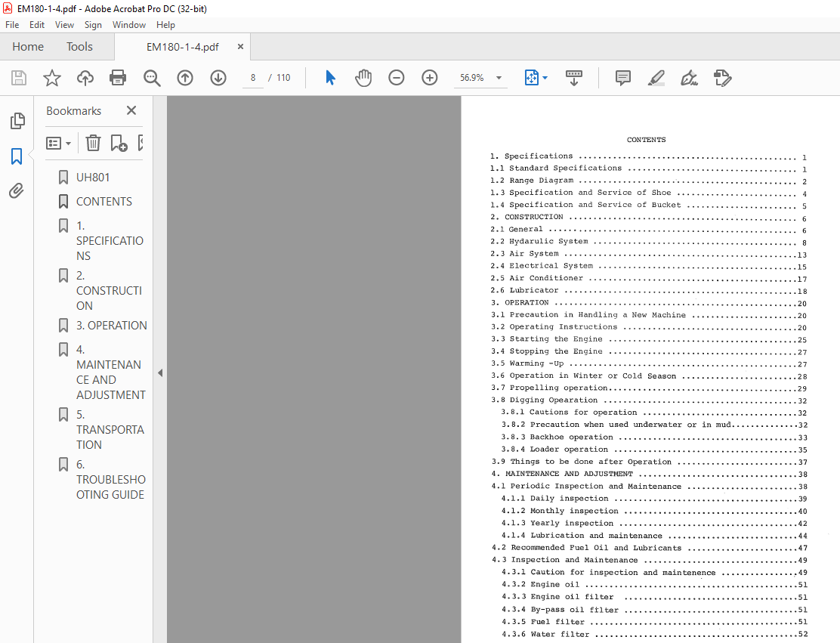The width and height of the screenshot is (840, 643).
Task: Jump to 4. MAINTENANCE AND ADJUSTMENT bookmark
Action: (110, 372)
